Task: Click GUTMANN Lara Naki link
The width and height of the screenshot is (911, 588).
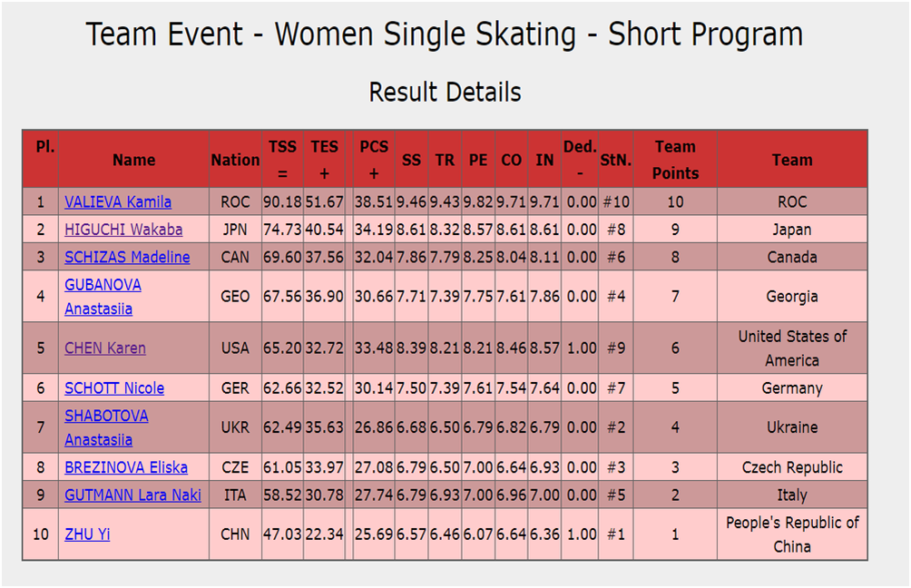Action: pyautogui.click(x=132, y=495)
